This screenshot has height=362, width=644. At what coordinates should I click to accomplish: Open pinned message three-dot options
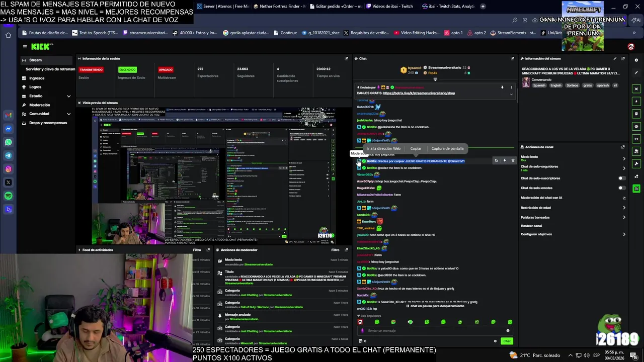pyautogui.click(x=511, y=87)
